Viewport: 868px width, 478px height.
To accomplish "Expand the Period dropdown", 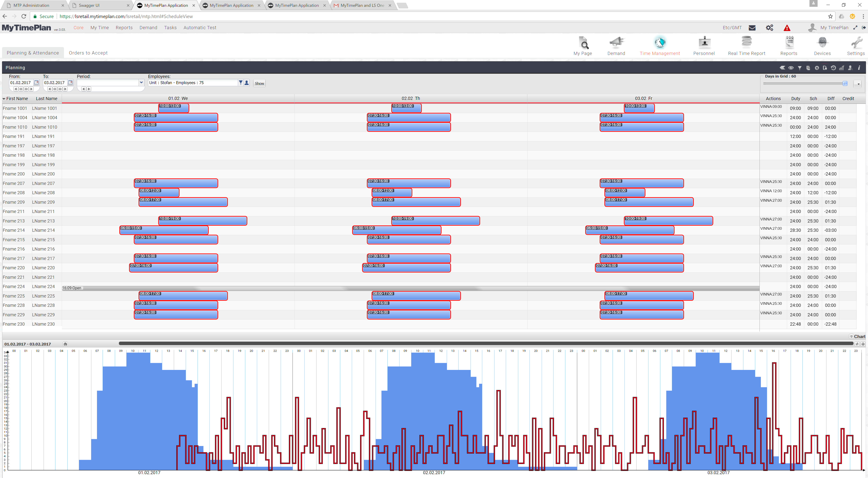I will [x=141, y=83].
